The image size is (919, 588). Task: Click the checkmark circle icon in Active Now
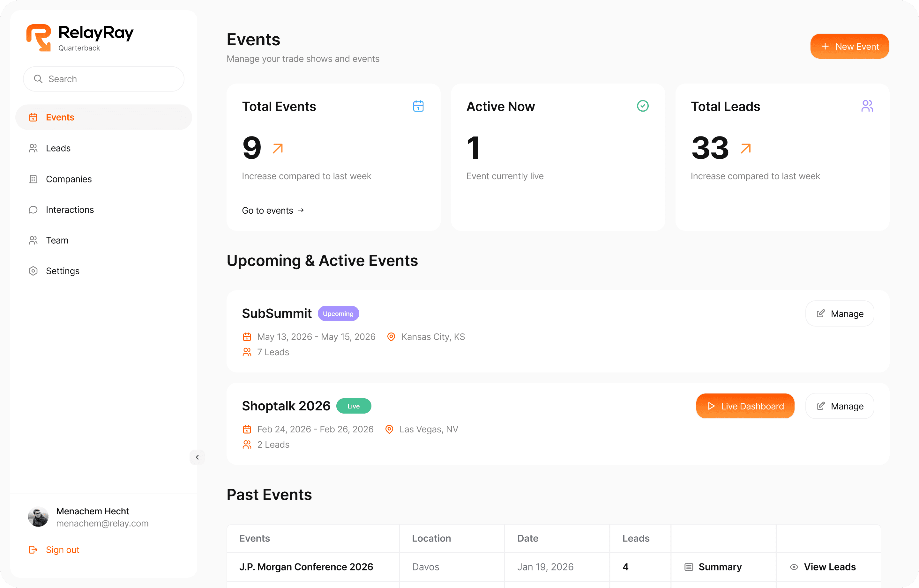pos(642,106)
